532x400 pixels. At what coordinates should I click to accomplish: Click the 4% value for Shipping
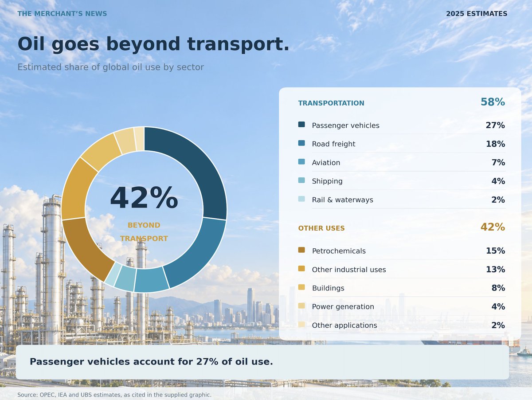point(498,181)
